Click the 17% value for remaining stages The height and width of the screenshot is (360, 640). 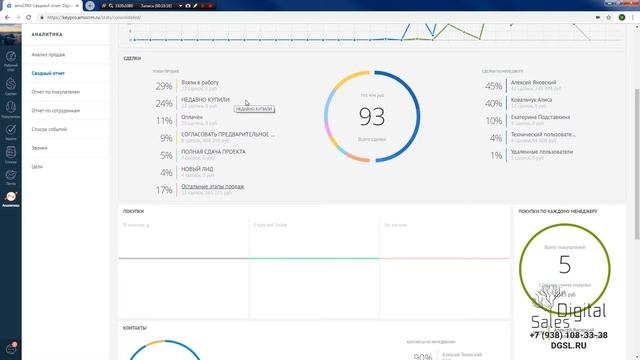click(164, 190)
